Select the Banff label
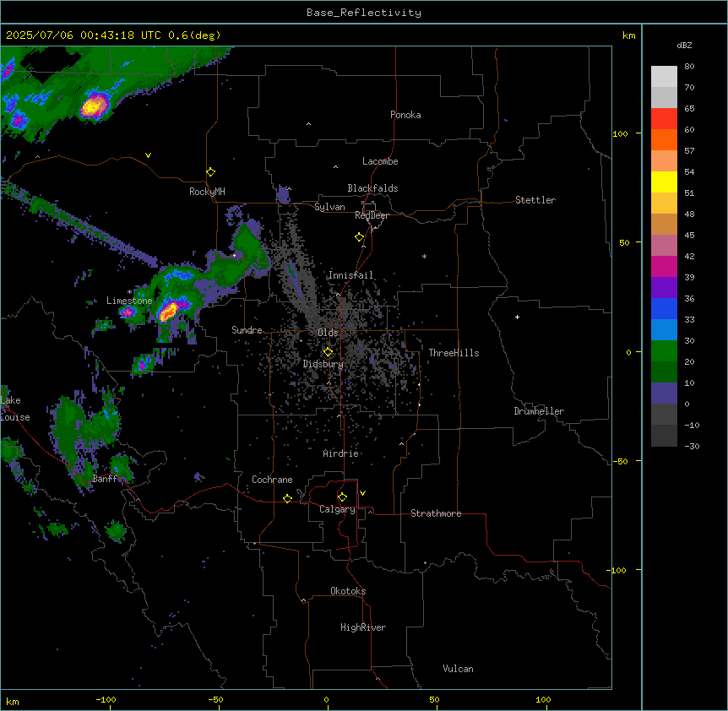Screen dimensions: 728x711 (x=105, y=479)
